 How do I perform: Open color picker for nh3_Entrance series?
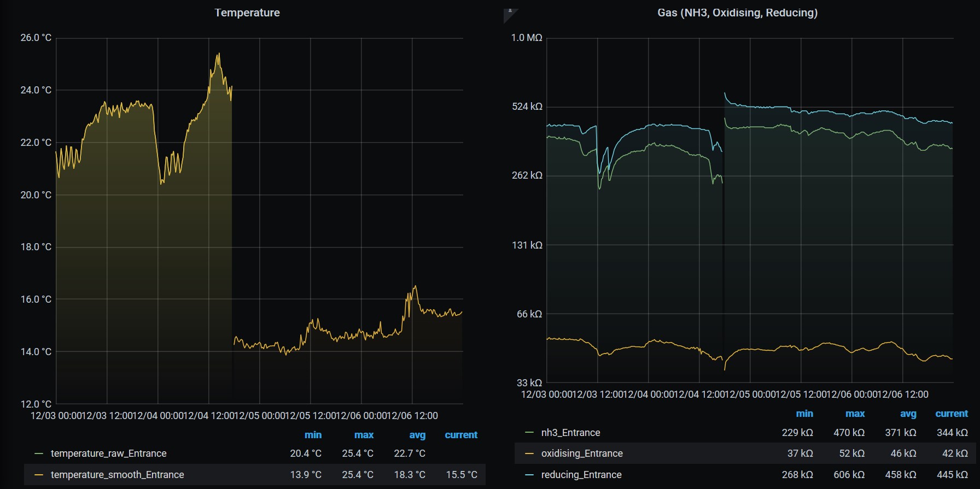tap(529, 433)
